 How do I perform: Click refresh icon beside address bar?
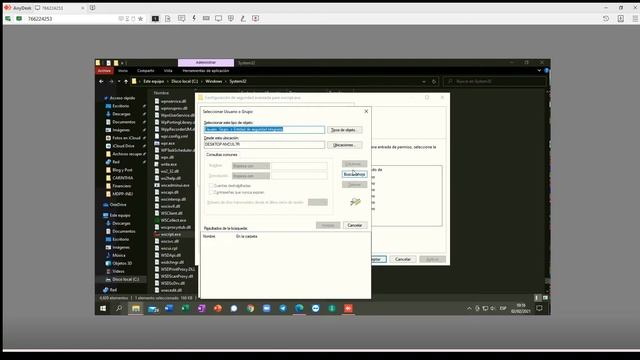(434, 81)
